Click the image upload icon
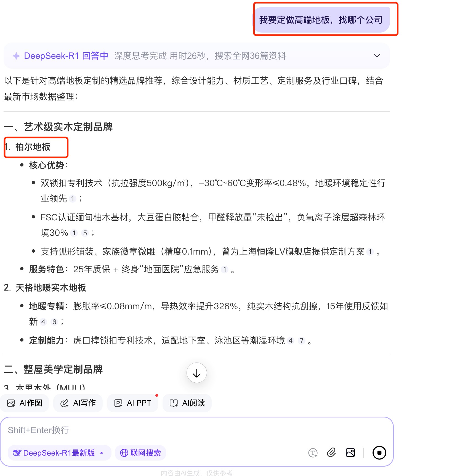This screenshot has width=452, height=476. tap(350, 453)
